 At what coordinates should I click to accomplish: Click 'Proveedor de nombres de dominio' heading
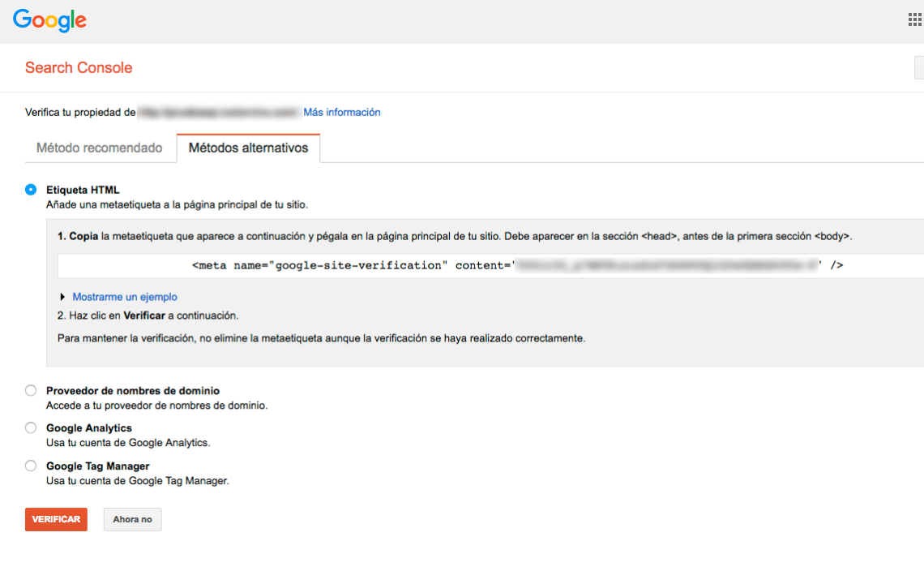tap(133, 390)
